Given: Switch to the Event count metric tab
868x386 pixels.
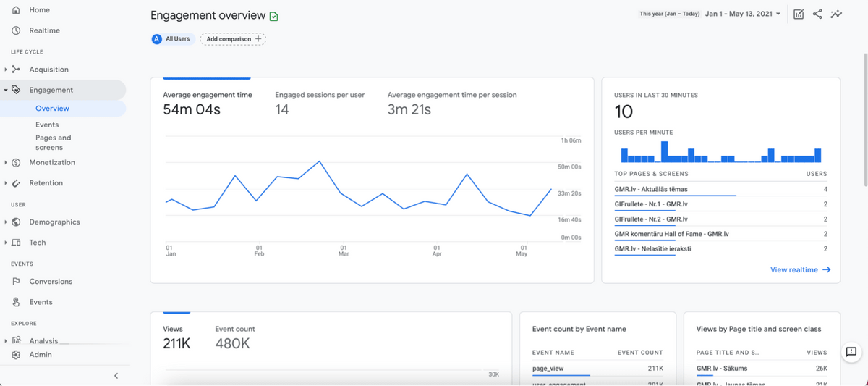Looking at the screenshot, I should pyautogui.click(x=235, y=337).
